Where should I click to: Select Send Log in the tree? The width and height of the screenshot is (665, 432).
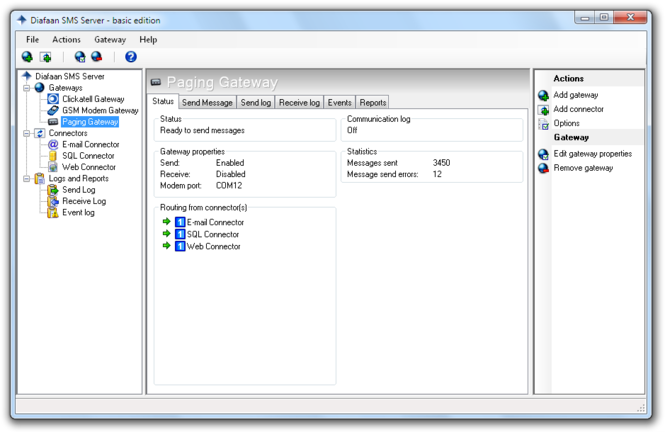click(78, 190)
